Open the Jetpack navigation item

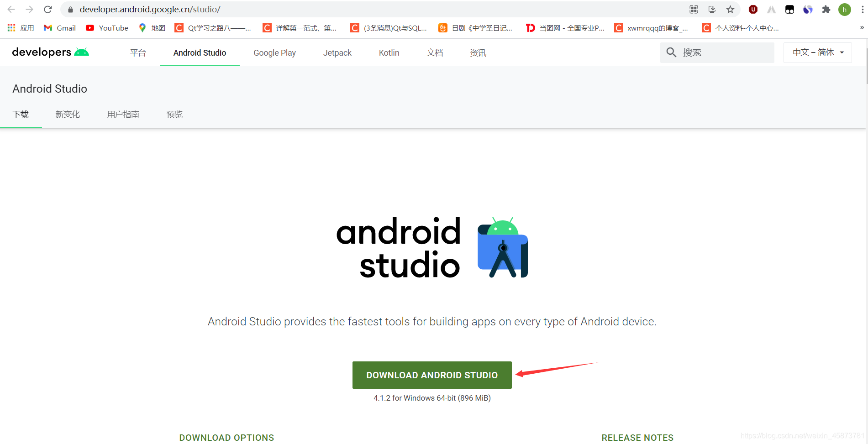point(337,52)
